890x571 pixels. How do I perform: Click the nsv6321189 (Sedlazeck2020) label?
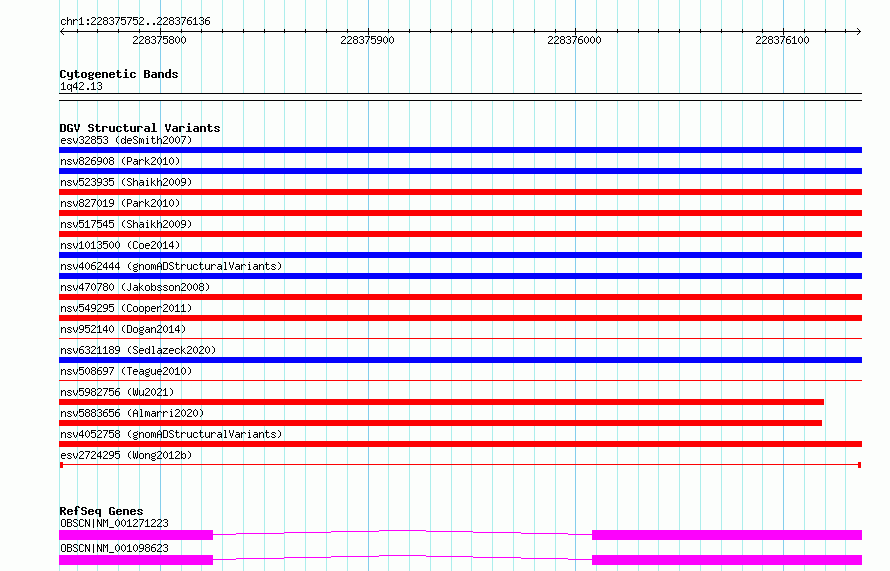[x=138, y=350]
